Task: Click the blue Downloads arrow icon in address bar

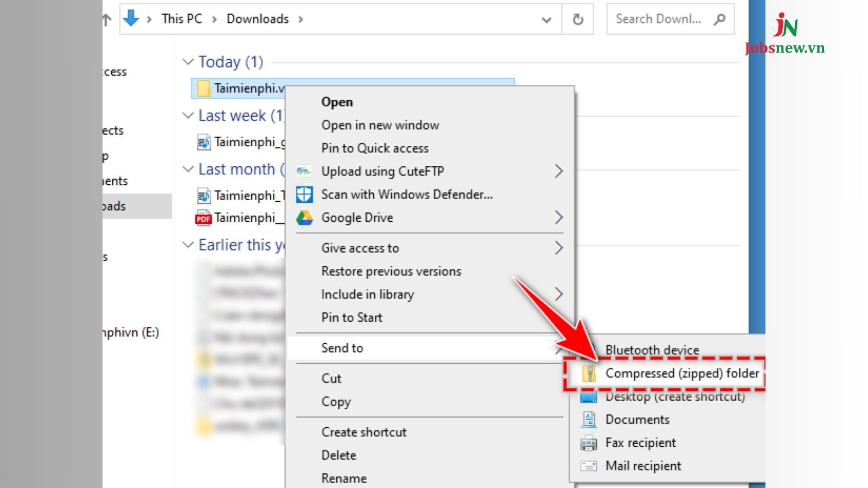Action: coord(131,18)
